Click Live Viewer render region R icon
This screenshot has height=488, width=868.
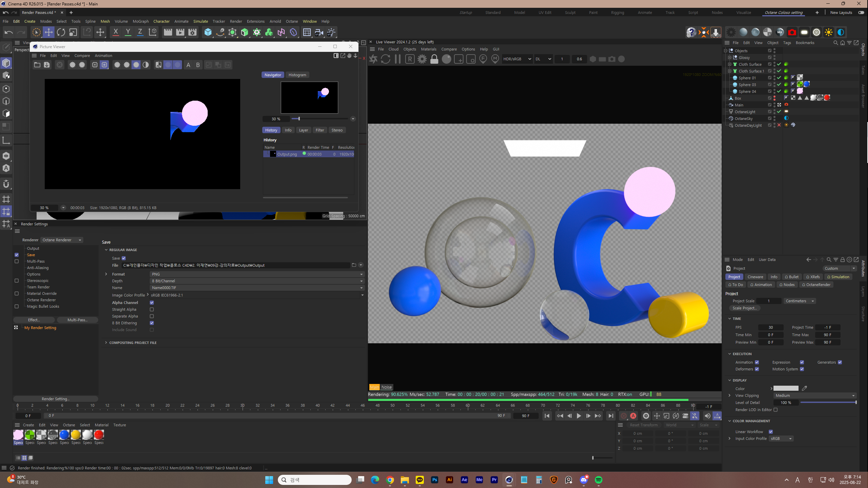(x=410, y=59)
